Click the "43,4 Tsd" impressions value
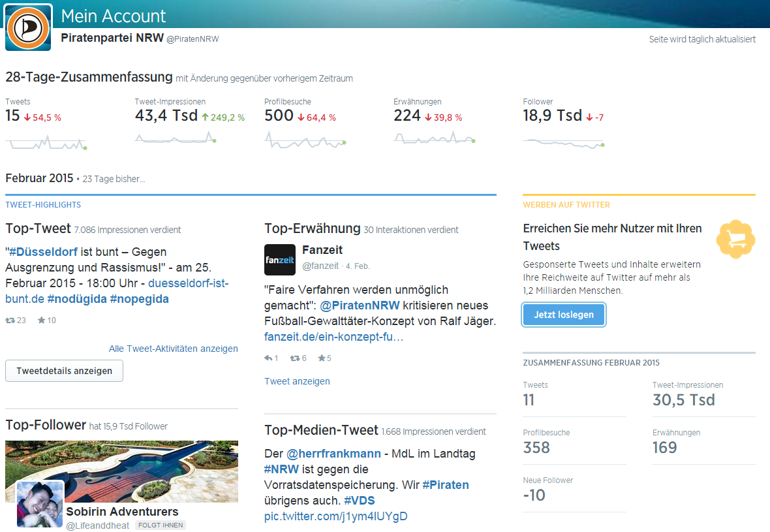Image resolution: width=770 pixels, height=532 pixels. [166, 116]
